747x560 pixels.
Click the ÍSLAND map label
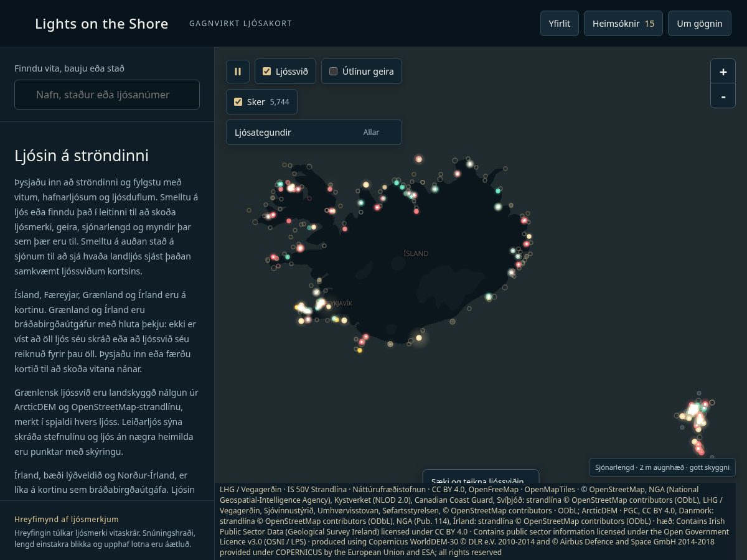pos(416,253)
